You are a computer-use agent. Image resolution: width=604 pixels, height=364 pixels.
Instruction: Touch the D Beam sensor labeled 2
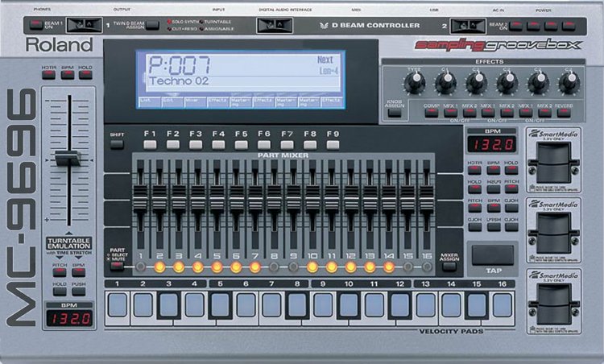[468, 26]
